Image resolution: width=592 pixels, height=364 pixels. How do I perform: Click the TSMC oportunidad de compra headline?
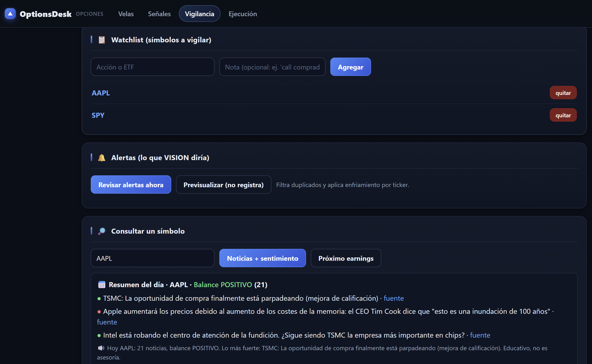coord(241,298)
